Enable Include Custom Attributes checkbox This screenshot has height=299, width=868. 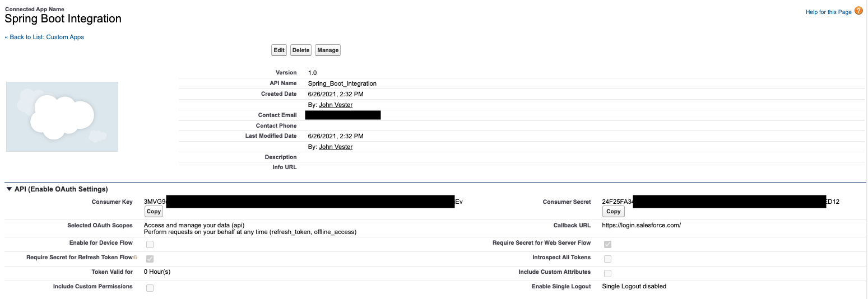(607, 273)
